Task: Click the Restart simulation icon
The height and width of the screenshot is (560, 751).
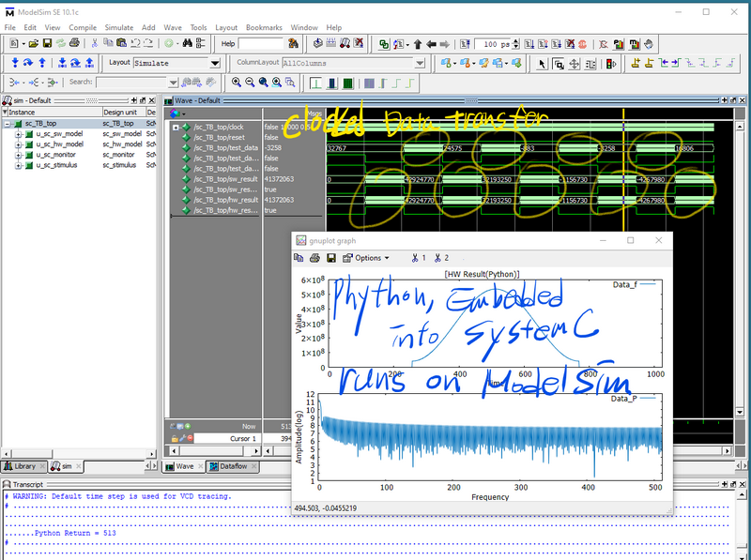Action: point(465,44)
